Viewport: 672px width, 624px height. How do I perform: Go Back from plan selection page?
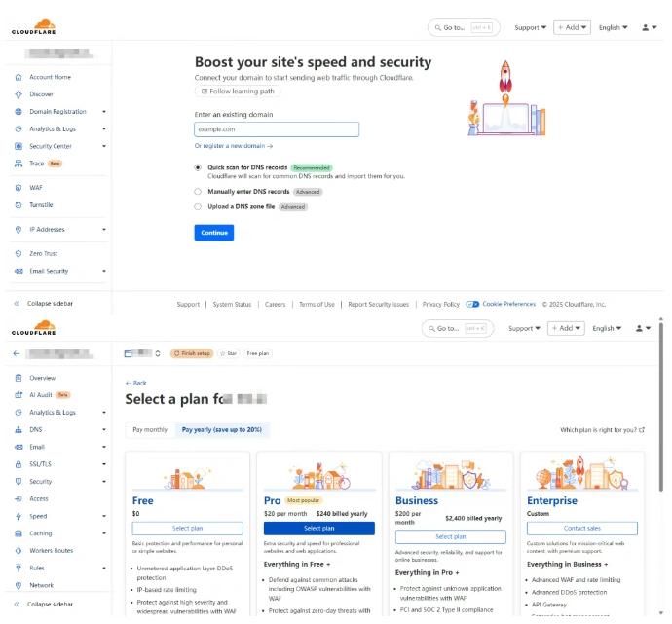click(x=135, y=383)
